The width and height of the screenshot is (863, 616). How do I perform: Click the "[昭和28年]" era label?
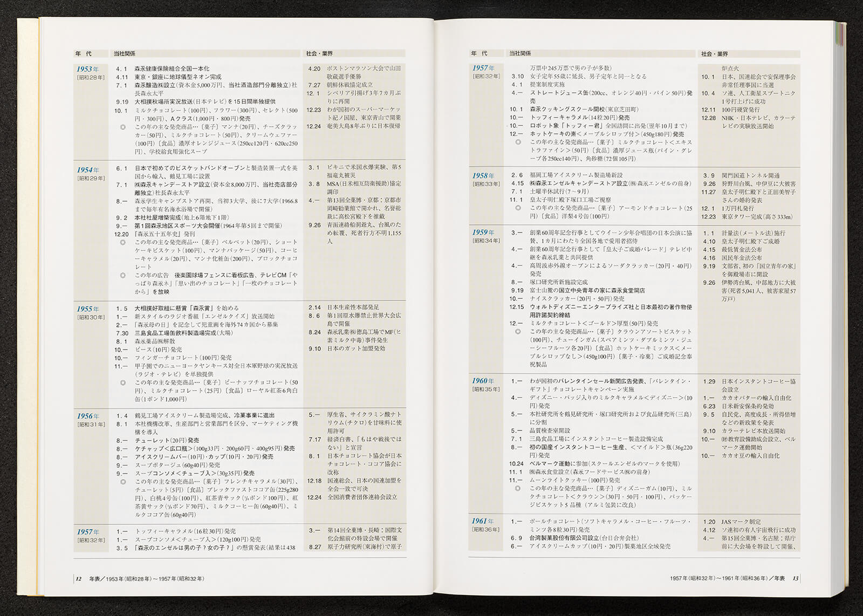[91, 78]
